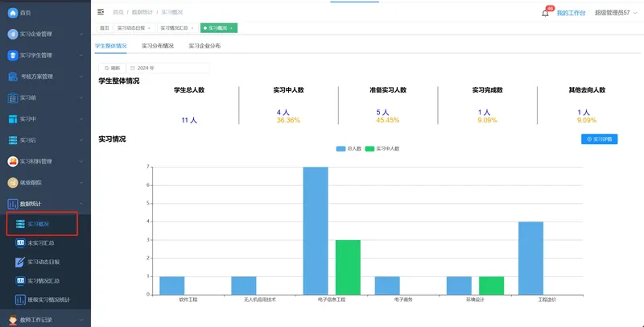Close the 实习情况汇总 tab
The image size is (644, 327).
click(x=192, y=28)
